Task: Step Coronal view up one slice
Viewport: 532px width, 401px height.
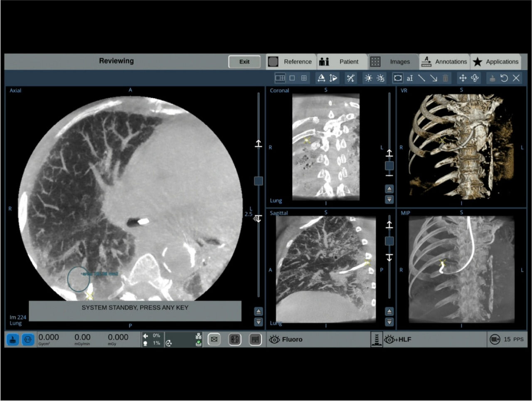Action: pyautogui.click(x=389, y=189)
